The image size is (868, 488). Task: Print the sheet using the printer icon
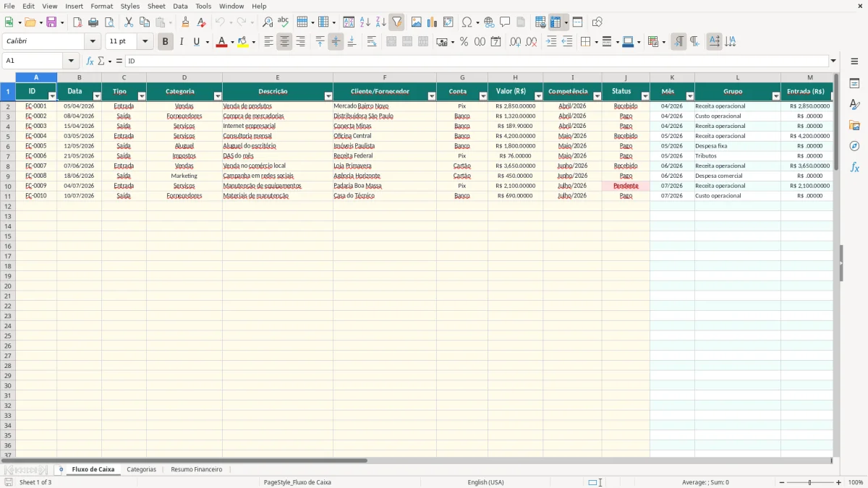point(93,22)
